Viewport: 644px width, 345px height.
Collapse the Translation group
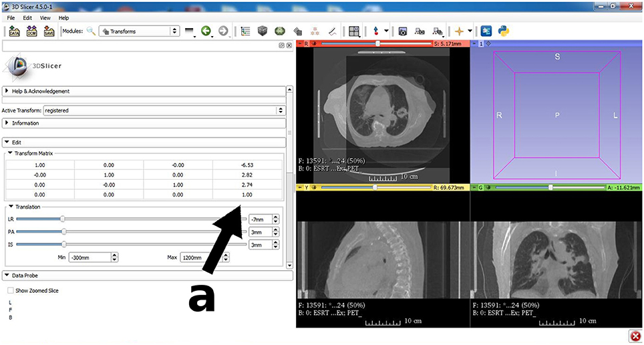[24, 207]
